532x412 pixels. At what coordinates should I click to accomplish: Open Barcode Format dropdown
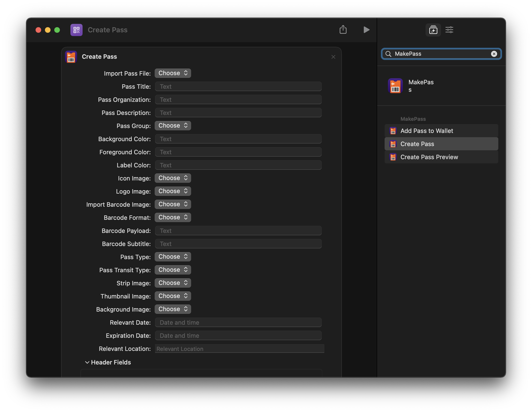[x=173, y=217]
